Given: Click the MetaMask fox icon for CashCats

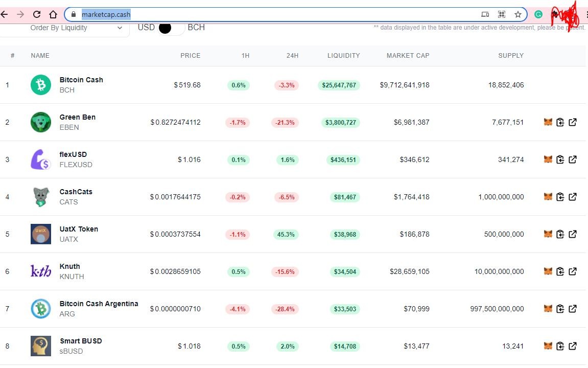Looking at the screenshot, I should point(548,197).
